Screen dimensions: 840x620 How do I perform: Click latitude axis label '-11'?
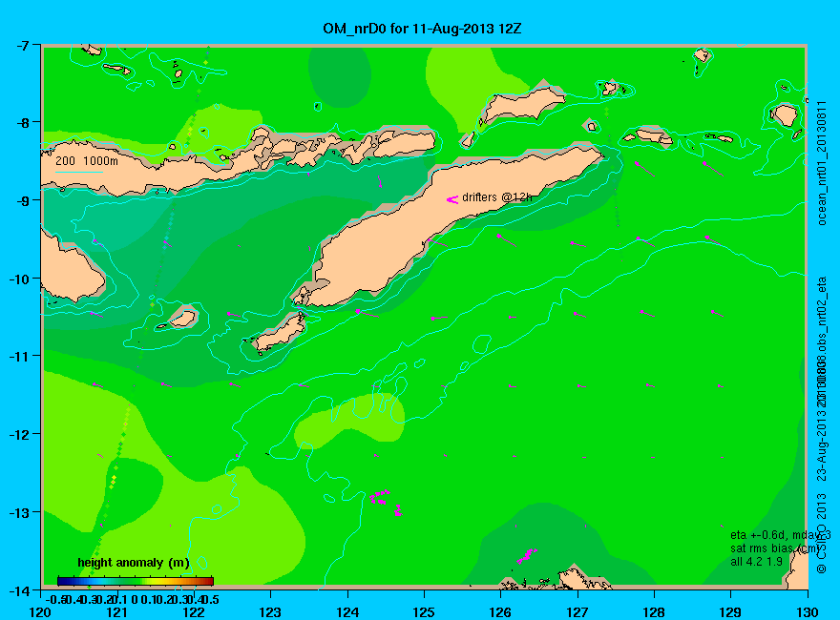click(x=19, y=356)
